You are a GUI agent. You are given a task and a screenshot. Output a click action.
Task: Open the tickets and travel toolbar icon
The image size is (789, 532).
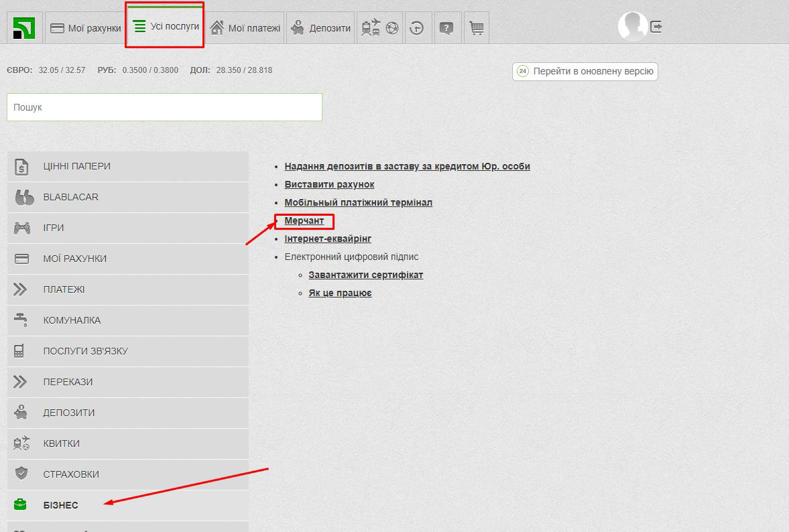click(x=379, y=28)
